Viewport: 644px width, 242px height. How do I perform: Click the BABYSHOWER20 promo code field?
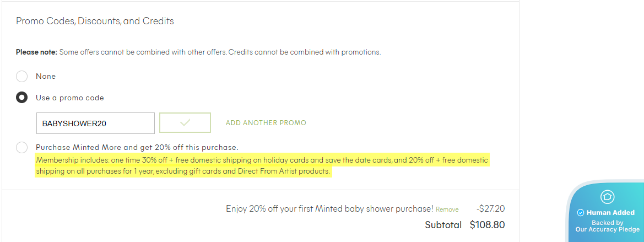[x=95, y=123]
